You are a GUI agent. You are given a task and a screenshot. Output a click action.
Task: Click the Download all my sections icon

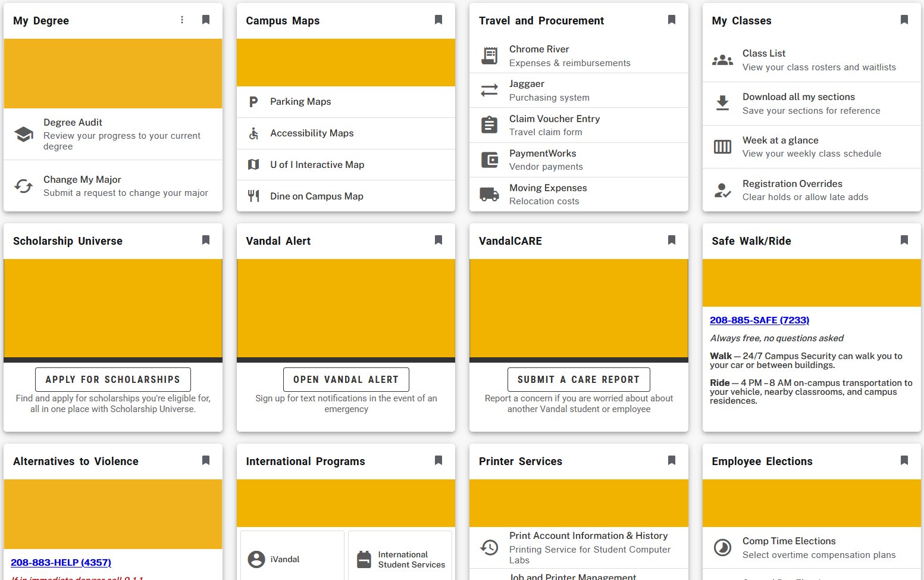(722, 103)
